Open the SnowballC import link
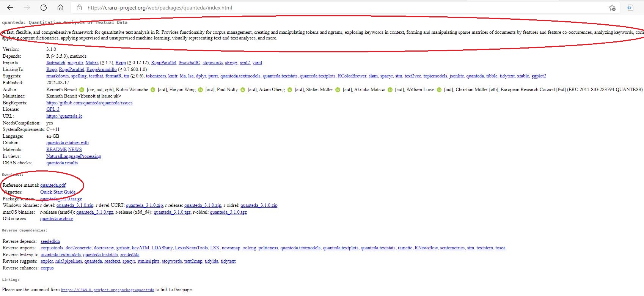The height and width of the screenshot is (296, 644). point(189,63)
